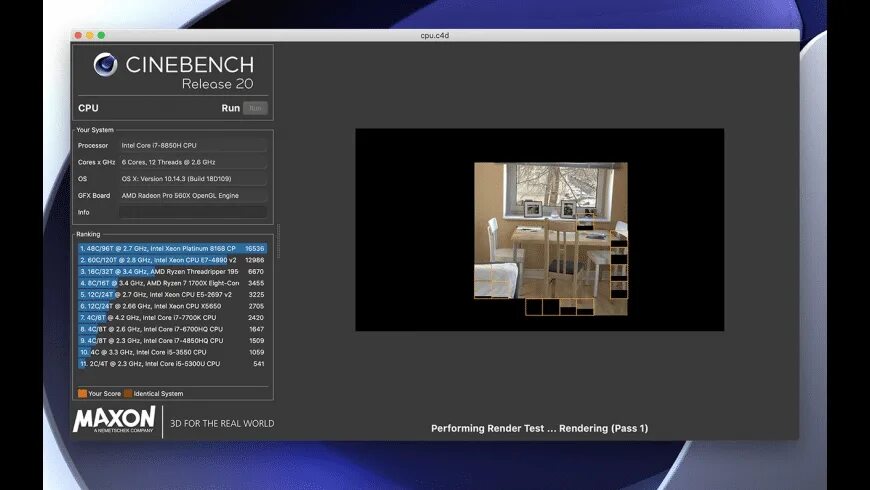The image size is (870, 490).
Task: Maximize the window using the green button
Action: point(101,36)
